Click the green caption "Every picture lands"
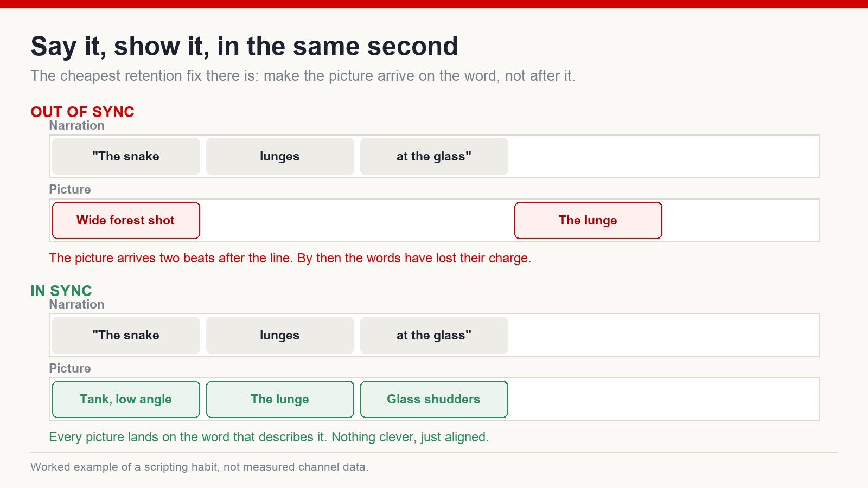 pyautogui.click(x=269, y=437)
